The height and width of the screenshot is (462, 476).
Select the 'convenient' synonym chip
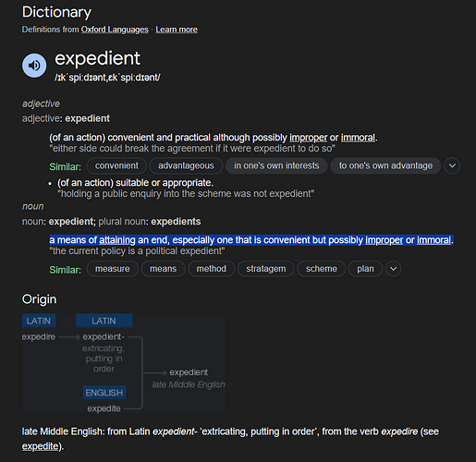coord(116,165)
